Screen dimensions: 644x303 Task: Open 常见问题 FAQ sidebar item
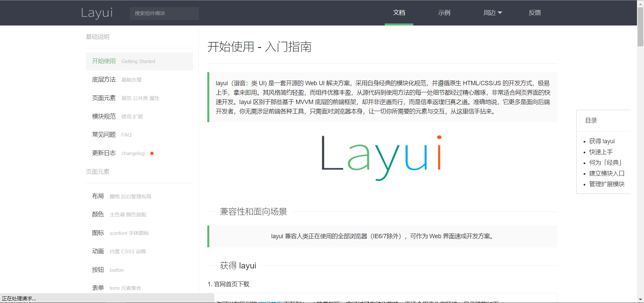140,135
